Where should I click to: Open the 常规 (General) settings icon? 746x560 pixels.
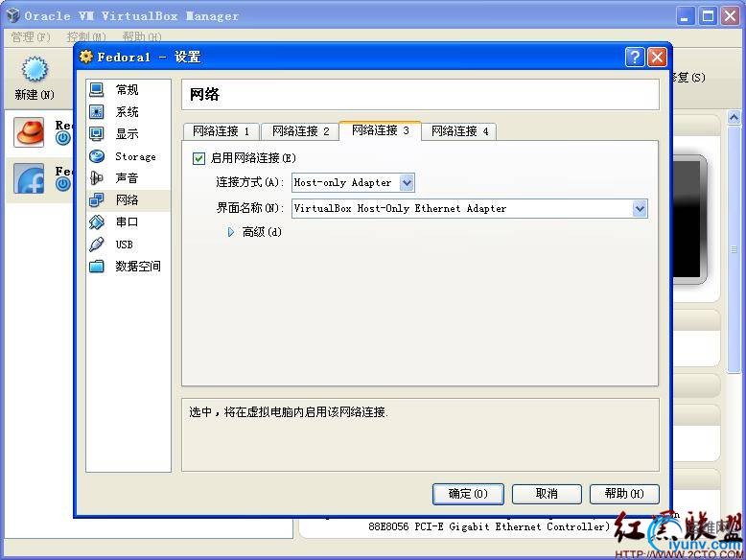point(97,89)
